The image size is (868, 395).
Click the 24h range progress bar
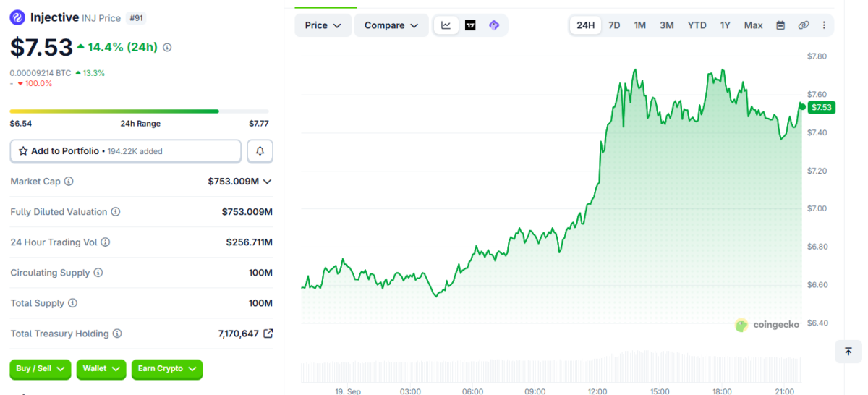point(140,111)
